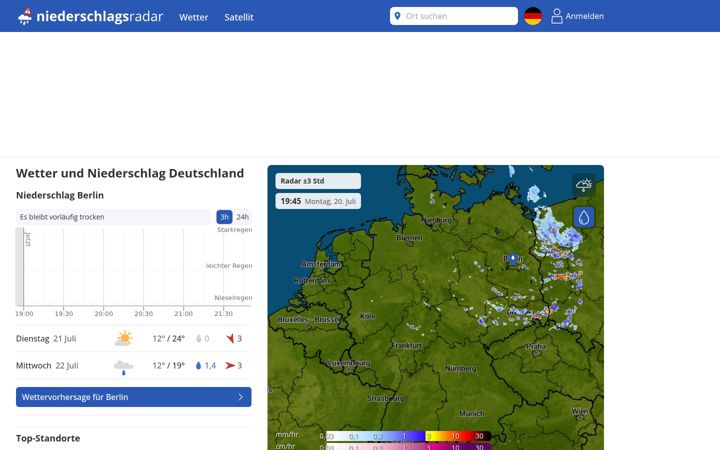720x450 pixels.
Task: Switch map to weather cloud-sun layer
Action: 584,185
